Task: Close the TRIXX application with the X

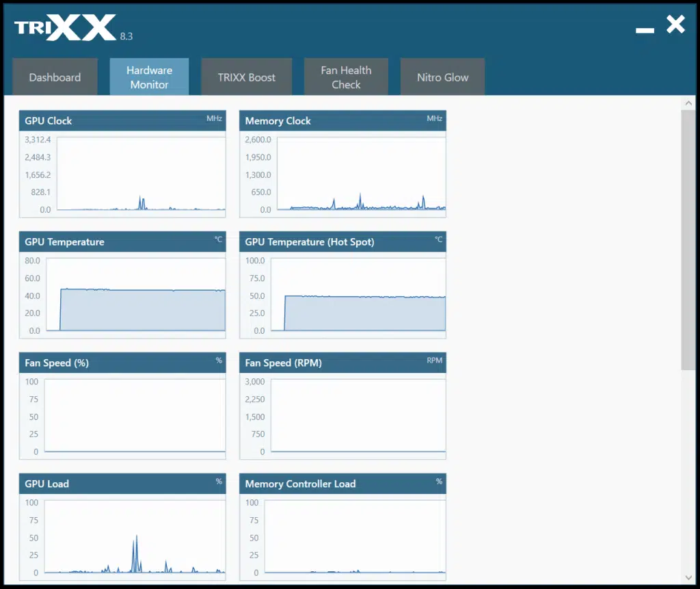Action: coord(675,25)
